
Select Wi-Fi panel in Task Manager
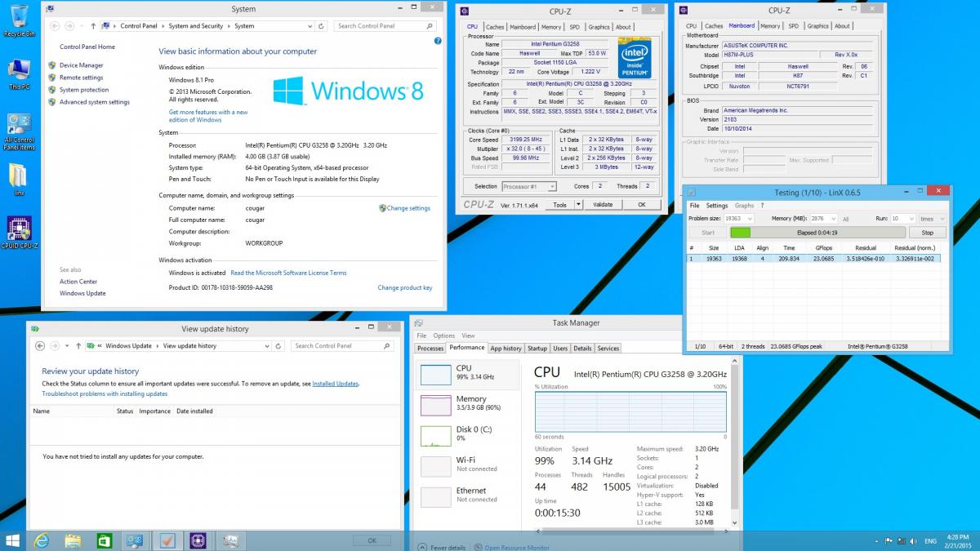(x=469, y=465)
